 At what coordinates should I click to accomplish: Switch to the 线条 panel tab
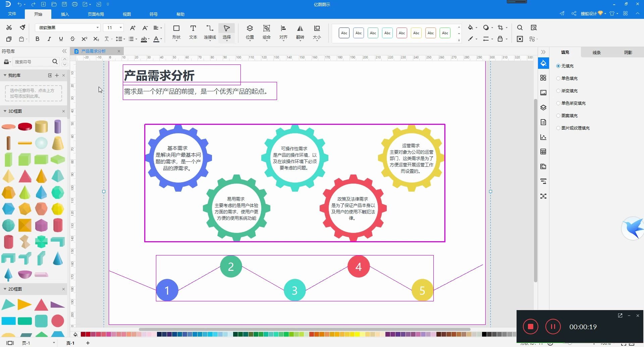click(597, 52)
